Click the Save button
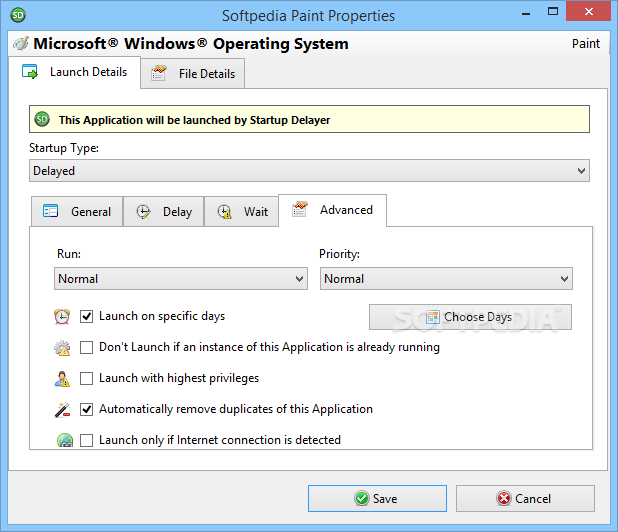618x532 pixels. coord(377,499)
